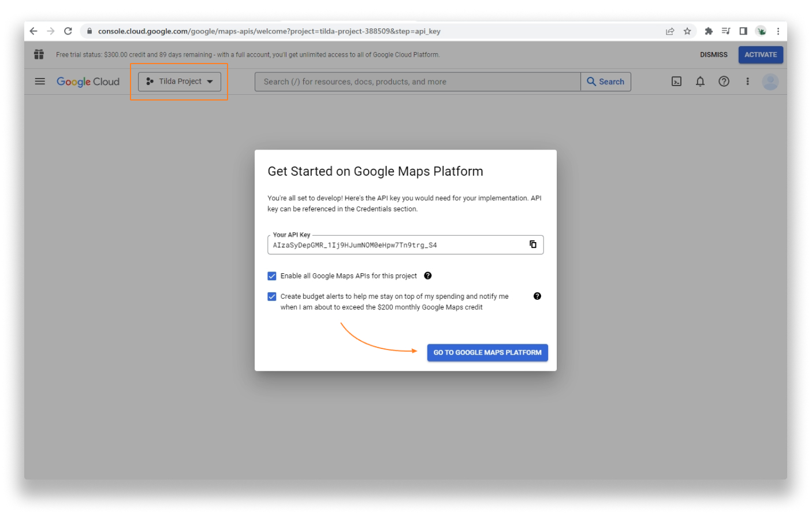Uncheck Enable all Google Maps APIs checkbox
Image resolution: width=812 pixels, height=524 pixels.
(x=272, y=276)
